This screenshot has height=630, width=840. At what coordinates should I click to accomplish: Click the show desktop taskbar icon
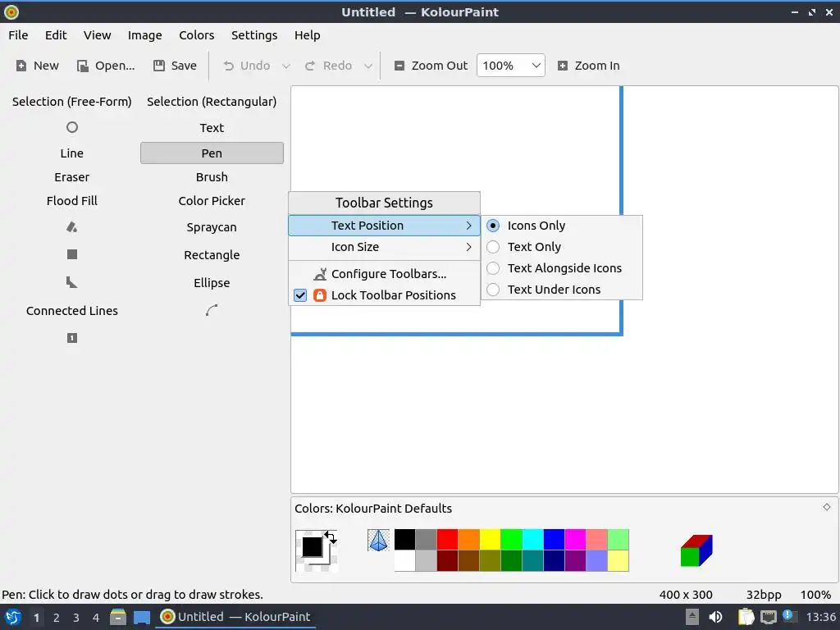coord(141,617)
